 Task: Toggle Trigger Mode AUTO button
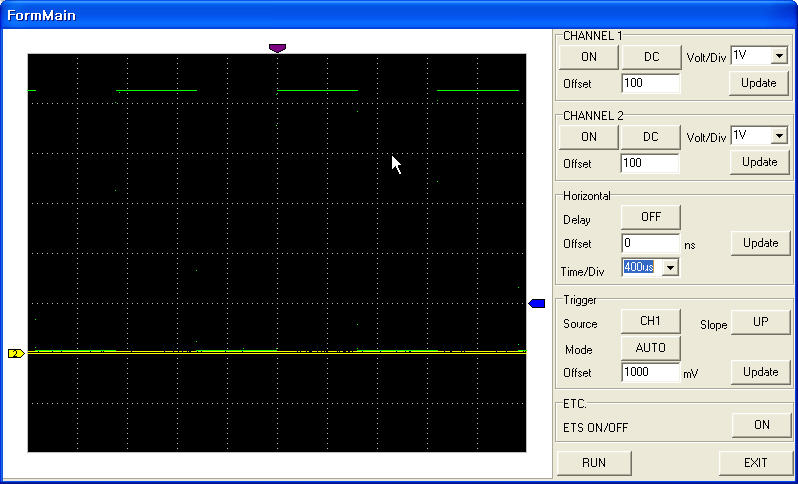pos(650,348)
